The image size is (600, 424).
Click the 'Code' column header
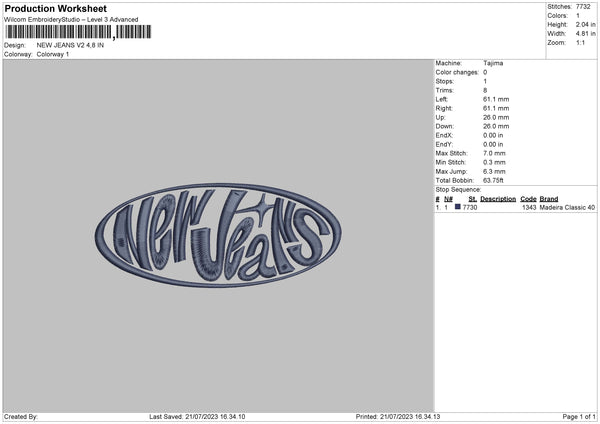[528, 199]
